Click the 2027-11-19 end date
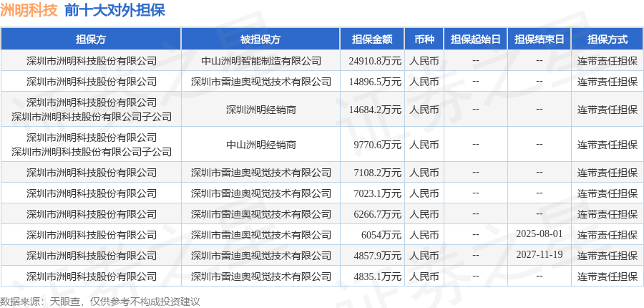The image size is (644, 308). coord(540,255)
